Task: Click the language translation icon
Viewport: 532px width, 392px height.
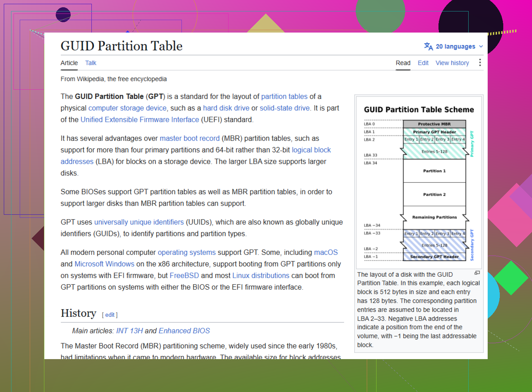Action: pyautogui.click(x=428, y=46)
